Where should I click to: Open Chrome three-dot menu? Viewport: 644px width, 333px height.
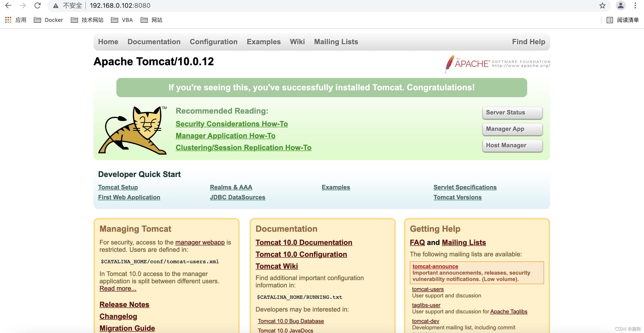[635, 5]
